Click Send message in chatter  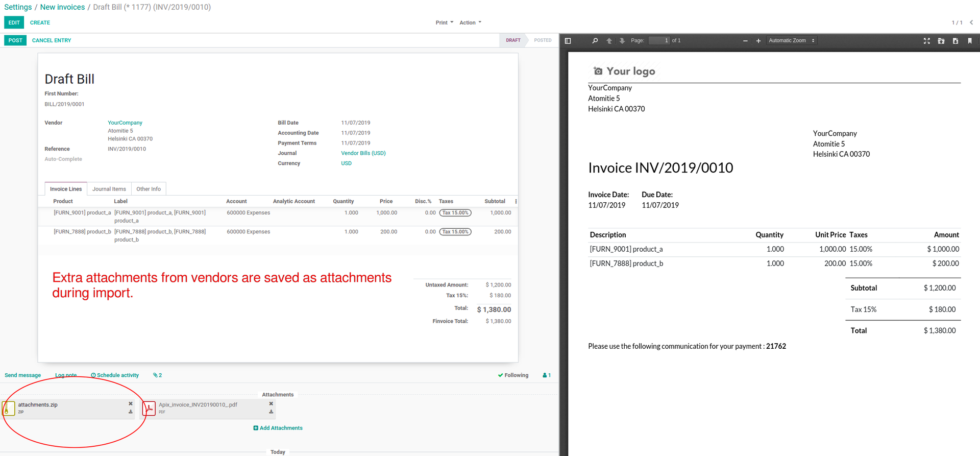pyautogui.click(x=22, y=375)
